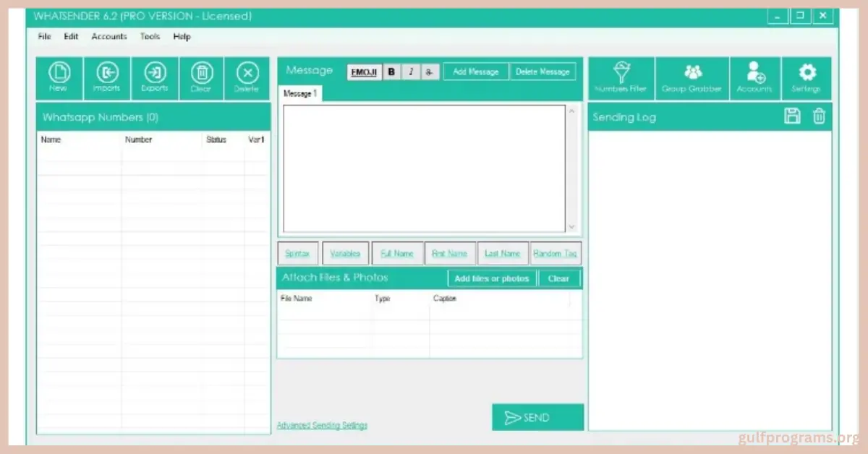Toggle strikethrough message formatting
Screen dimensions: 868x454
(429, 72)
